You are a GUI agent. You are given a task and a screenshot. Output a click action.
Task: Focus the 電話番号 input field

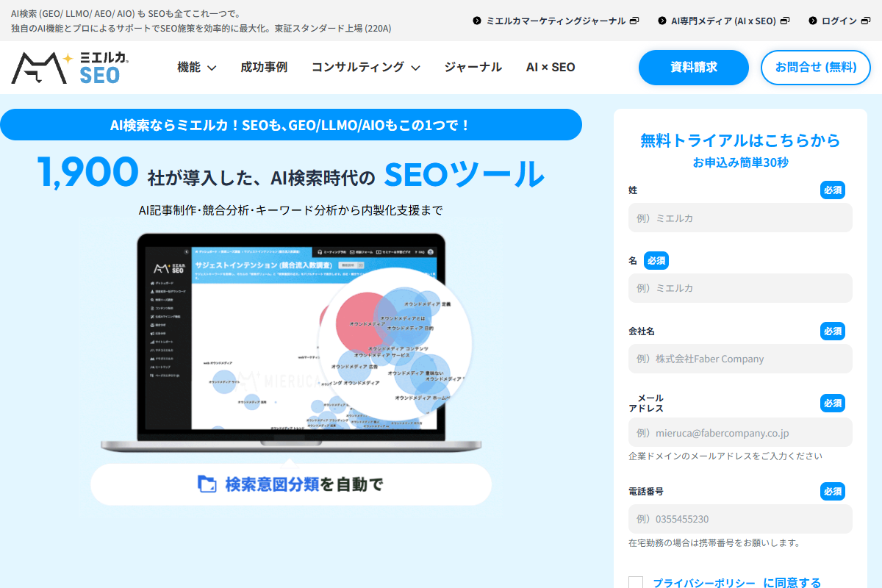pyautogui.click(x=740, y=519)
